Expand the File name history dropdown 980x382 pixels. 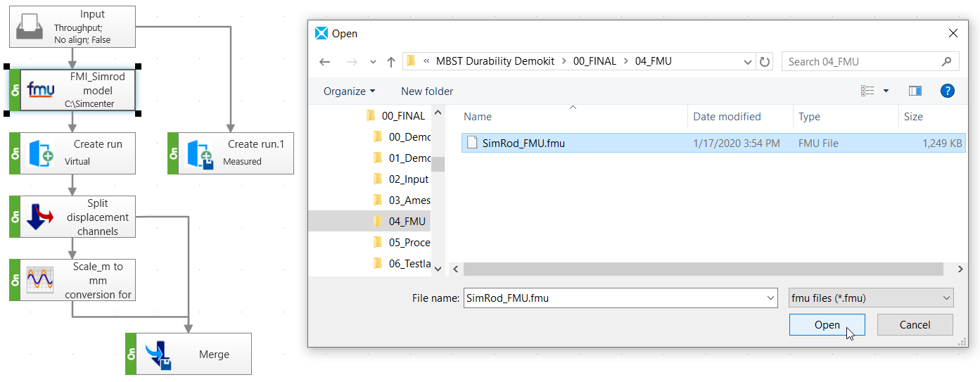click(x=770, y=298)
